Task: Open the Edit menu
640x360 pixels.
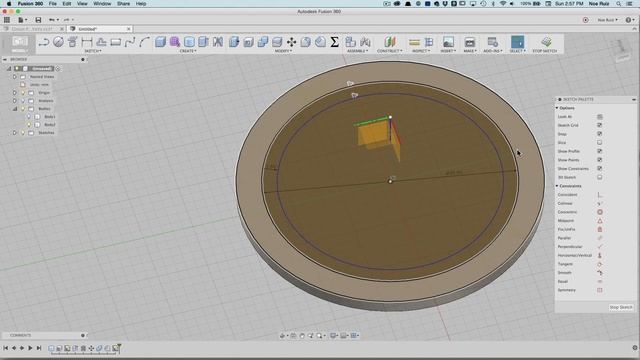Action: 67,4
